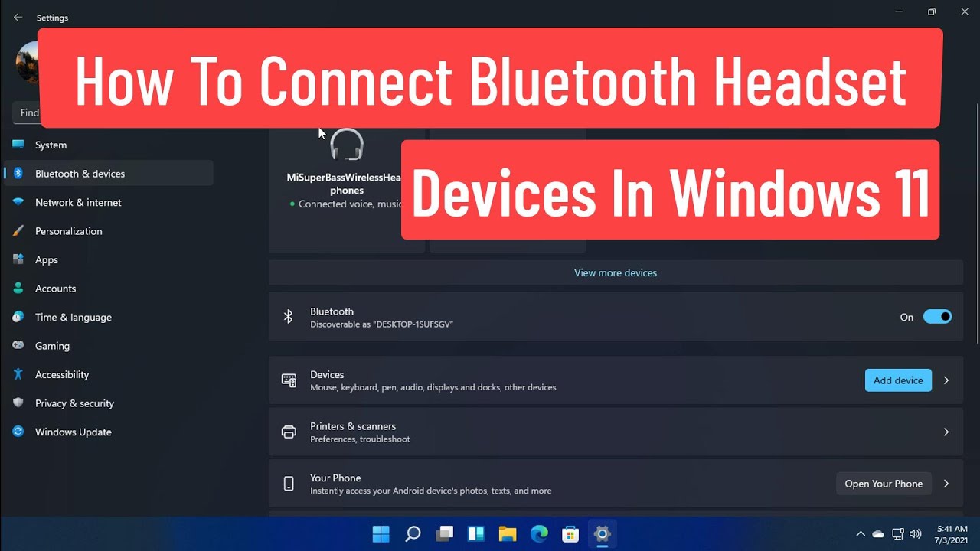Click the Gaming controller icon
Image resolution: width=980 pixels, height=551 pixels.
(x=18, y=346)
